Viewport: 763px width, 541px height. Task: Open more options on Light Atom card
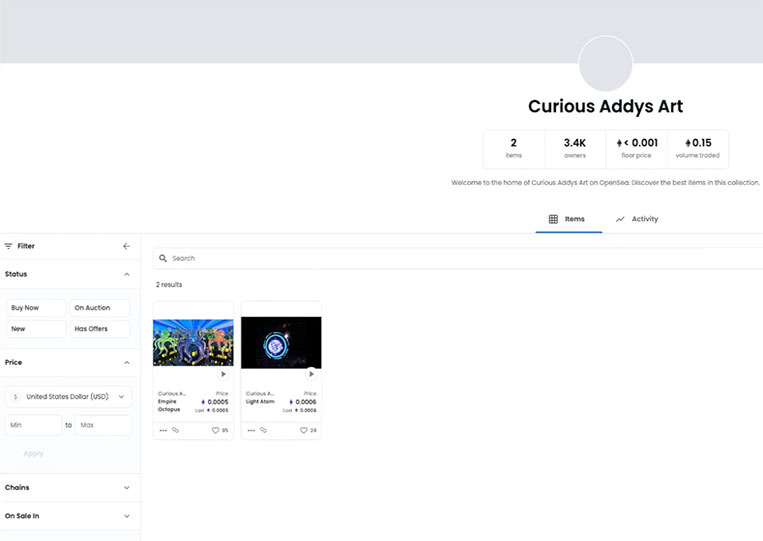point(251,431)
